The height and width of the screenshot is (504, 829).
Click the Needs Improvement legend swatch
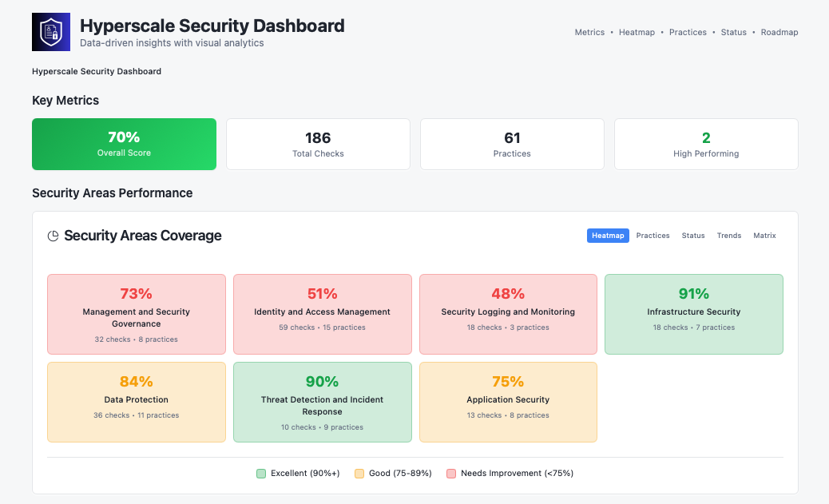click(452, 473)
